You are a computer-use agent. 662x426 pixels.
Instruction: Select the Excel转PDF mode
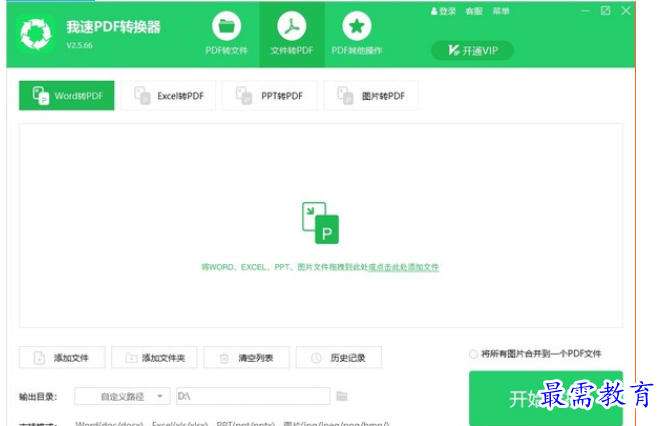168,95
